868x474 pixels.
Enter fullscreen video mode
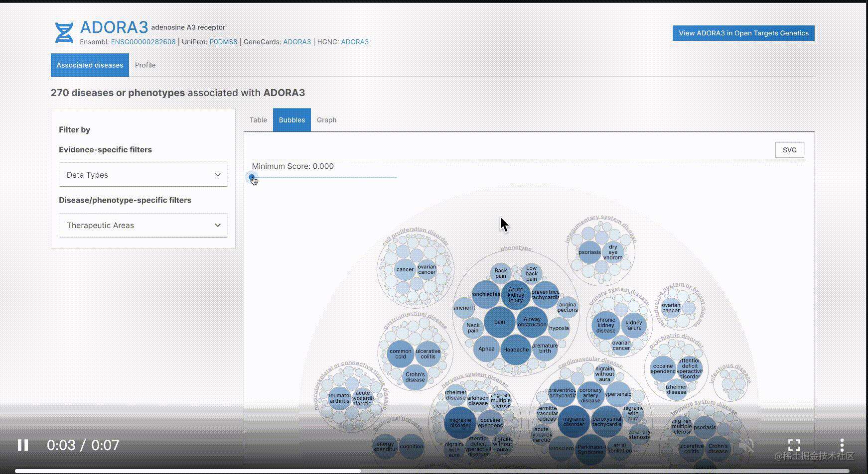pos(794,445)
